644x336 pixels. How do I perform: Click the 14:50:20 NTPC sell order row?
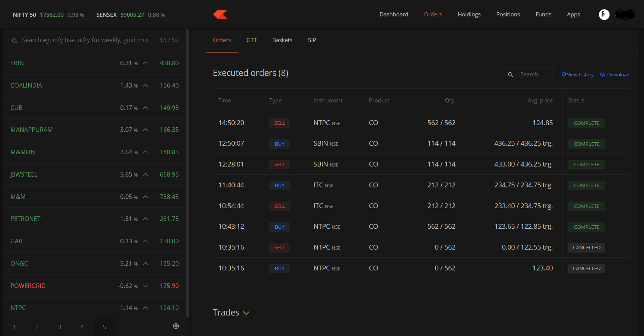(x=421, y=123)
